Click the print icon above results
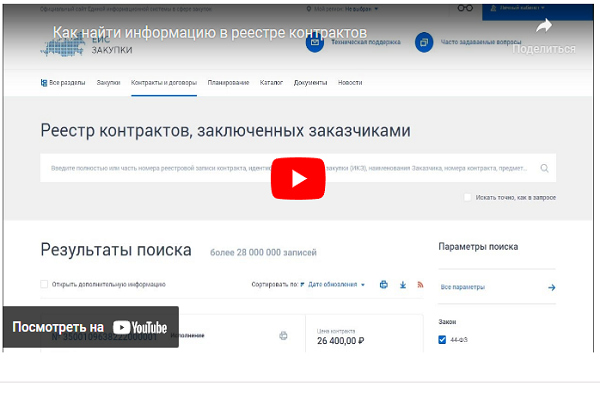Viewport: 600px width, 408px height. click(383, 285)
